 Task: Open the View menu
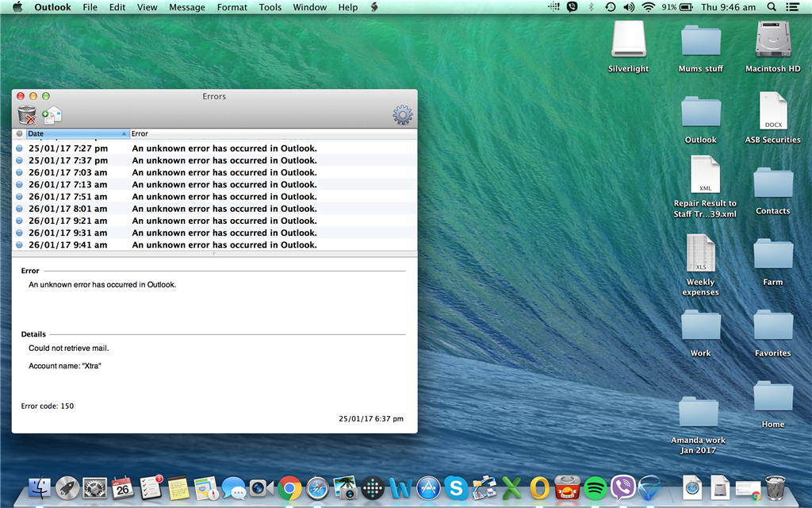click(x=147, y=7)
